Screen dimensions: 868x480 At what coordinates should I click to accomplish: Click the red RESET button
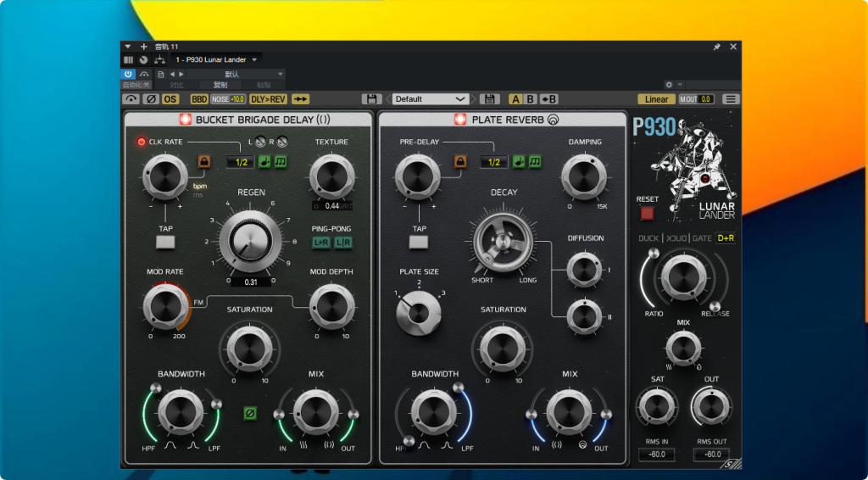[647, 213]
